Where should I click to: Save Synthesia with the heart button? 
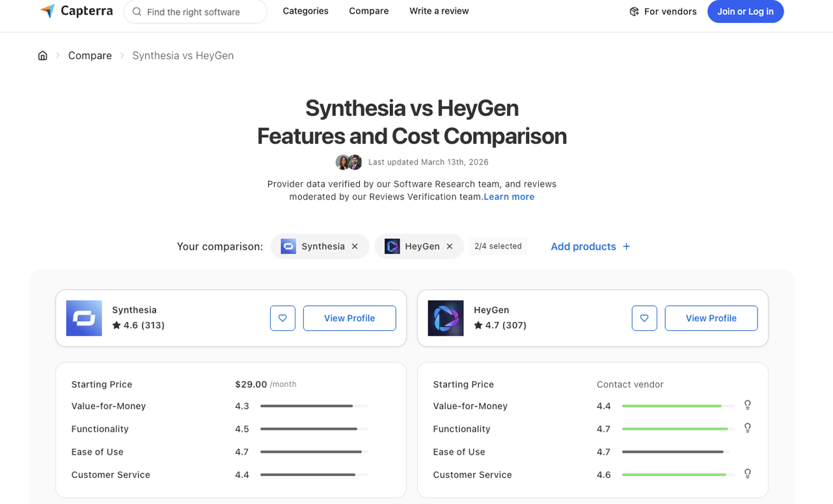pyautogui.click(x=282, y=318)
